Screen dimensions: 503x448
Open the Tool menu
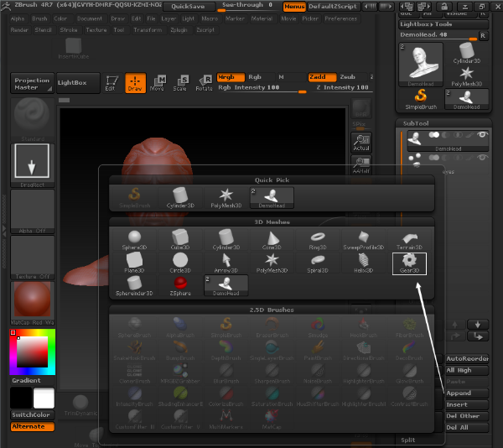tap(119, 30)
